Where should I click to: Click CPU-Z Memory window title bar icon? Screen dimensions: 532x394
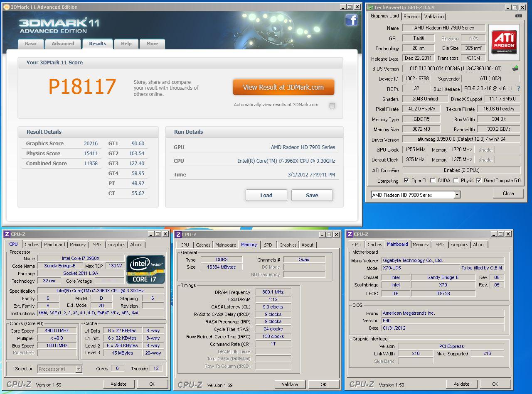tap(178, 234)
